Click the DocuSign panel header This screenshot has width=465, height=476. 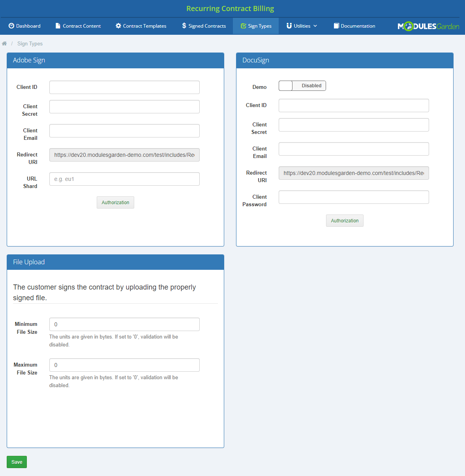[x=345, y=60]
